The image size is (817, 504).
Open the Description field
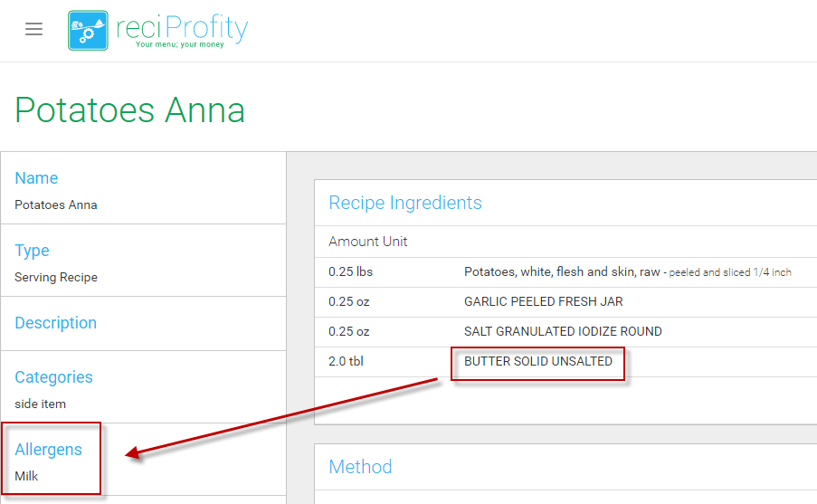55,323
